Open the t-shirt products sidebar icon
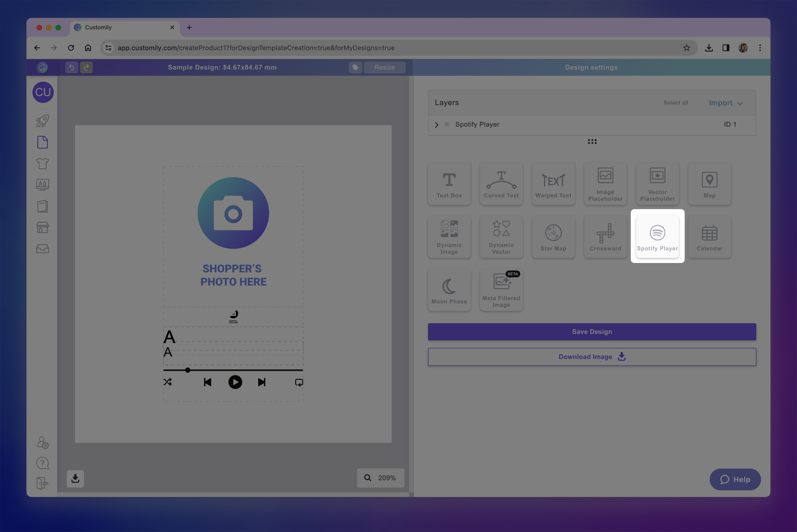The width and height of the screenshot is (797, 532). [x=42, y=164]
